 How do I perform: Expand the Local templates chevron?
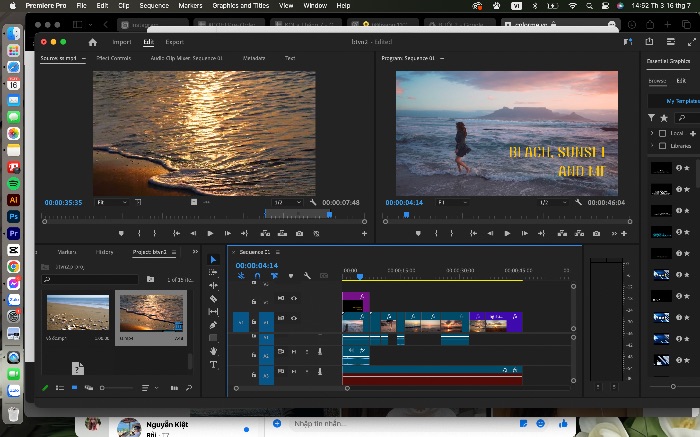(652, 133)
